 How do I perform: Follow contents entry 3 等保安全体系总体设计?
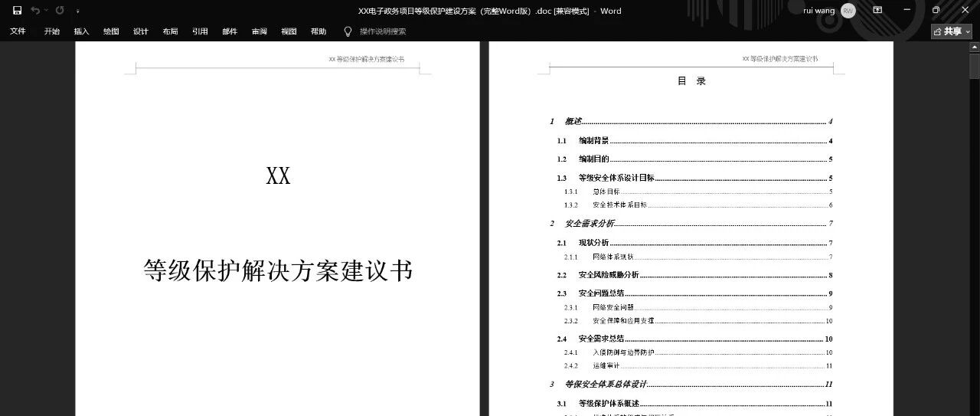coord(691,385)
